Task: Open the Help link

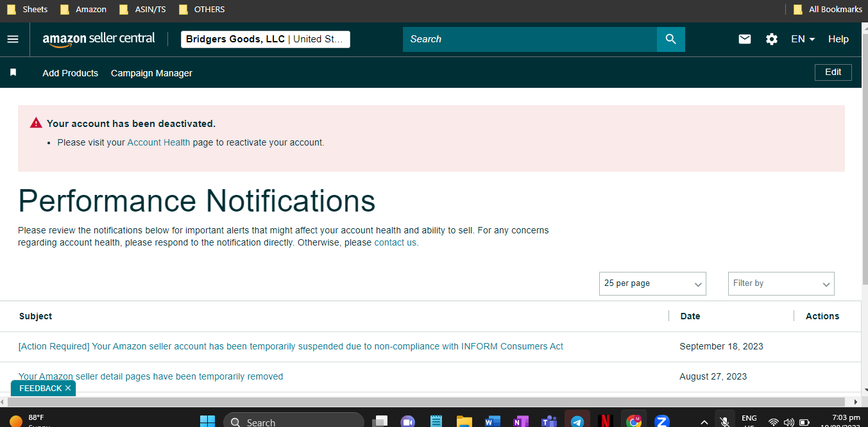Action: (838, 39)
